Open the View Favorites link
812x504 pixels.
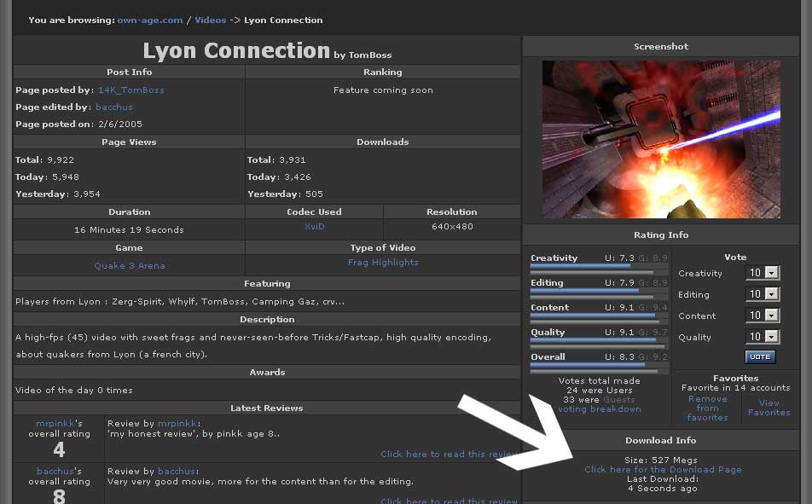(768, 408)
